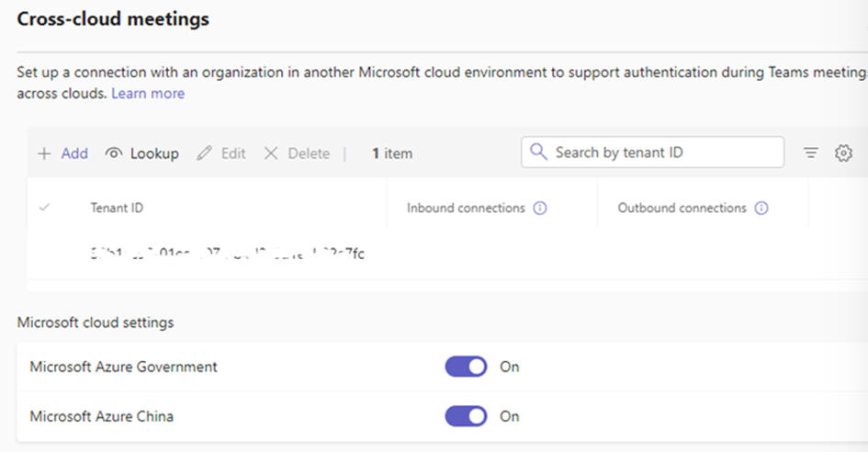Sort by Tenant ID column header
This screenshot has width=868, height=452.
point(117,209)
